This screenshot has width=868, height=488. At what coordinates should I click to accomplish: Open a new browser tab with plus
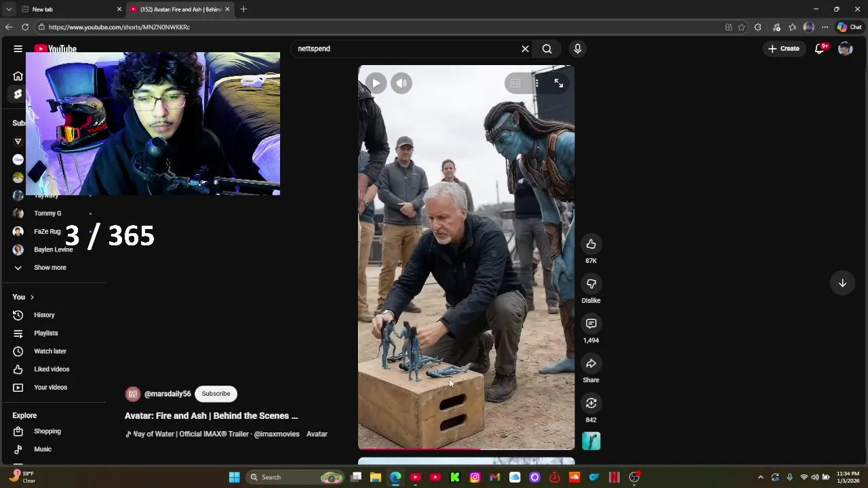pos(243,9)
